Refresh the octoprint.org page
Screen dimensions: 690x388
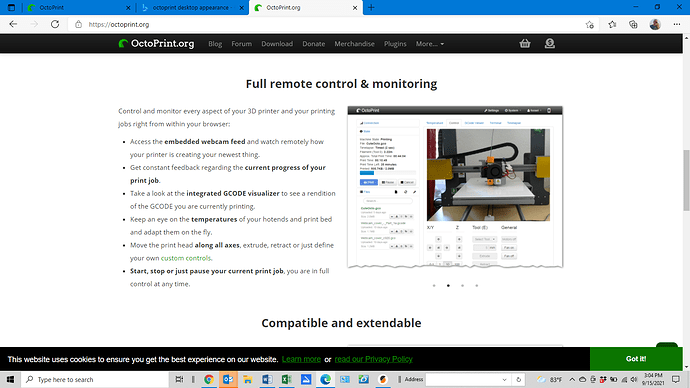[x=55, y=25]
